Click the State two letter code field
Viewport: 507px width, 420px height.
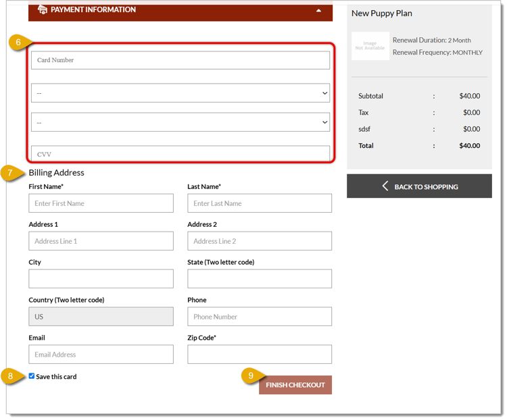(x=260, y=279)
